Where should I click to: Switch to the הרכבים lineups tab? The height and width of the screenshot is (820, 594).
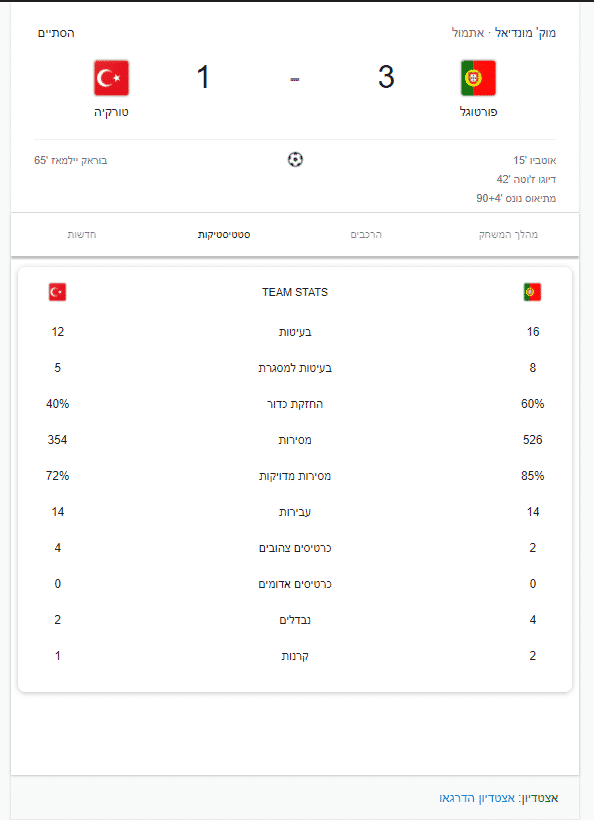click(x=366, y=235)
